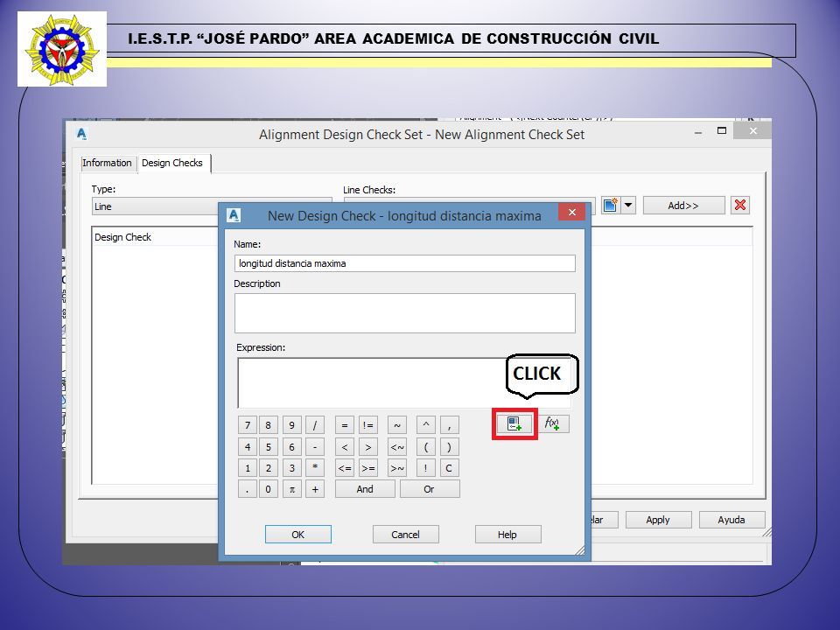Click the Or logical button

(429, 489)
